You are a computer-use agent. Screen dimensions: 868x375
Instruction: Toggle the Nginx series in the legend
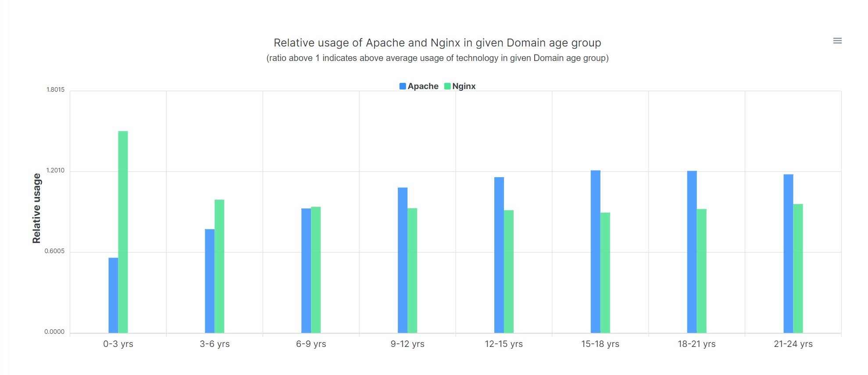tap(460, 86)
